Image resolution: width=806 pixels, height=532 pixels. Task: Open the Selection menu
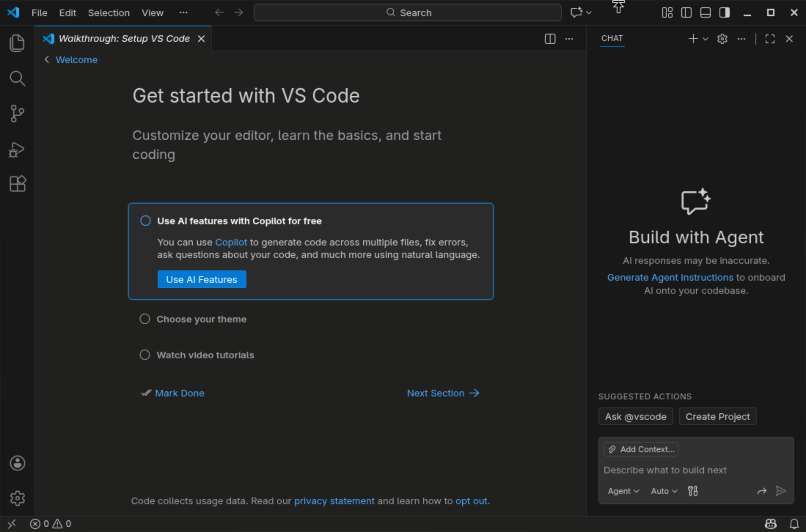pyautogui.click(x=109, y=13)
